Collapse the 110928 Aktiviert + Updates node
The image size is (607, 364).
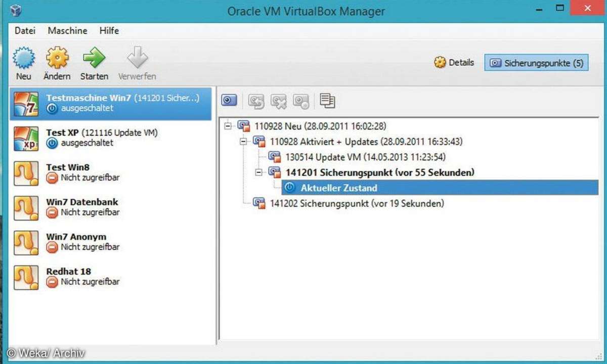point(243,141)
